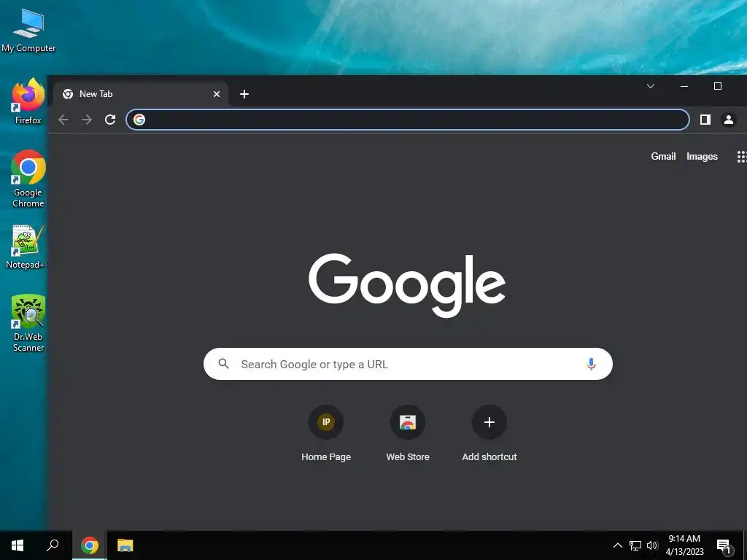Start voice search with the microphone icon

pos(591,364)
